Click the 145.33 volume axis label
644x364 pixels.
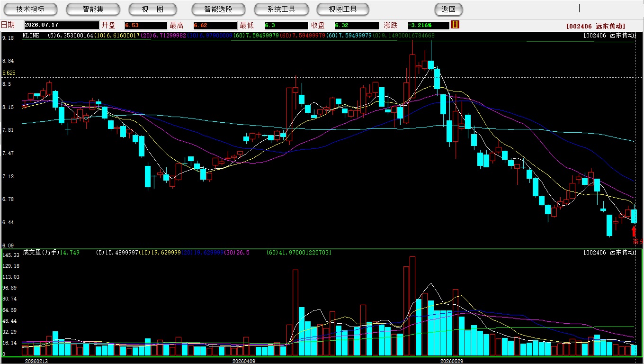click(x=10, y=255)
